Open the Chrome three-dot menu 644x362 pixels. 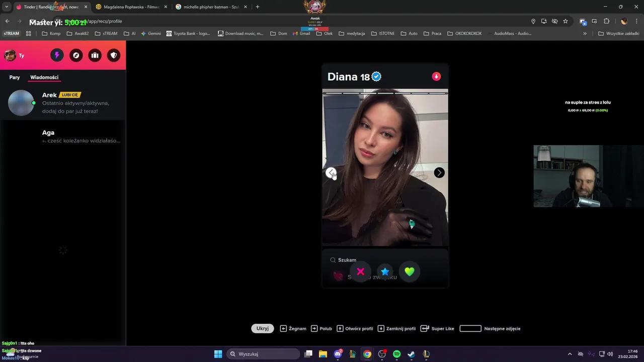(637, 21)
